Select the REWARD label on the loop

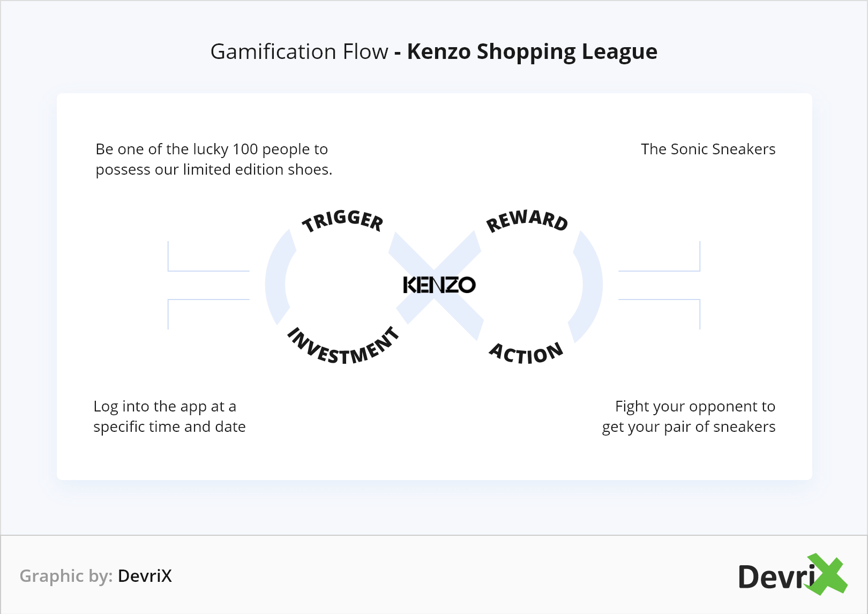(x=527, y=220)
